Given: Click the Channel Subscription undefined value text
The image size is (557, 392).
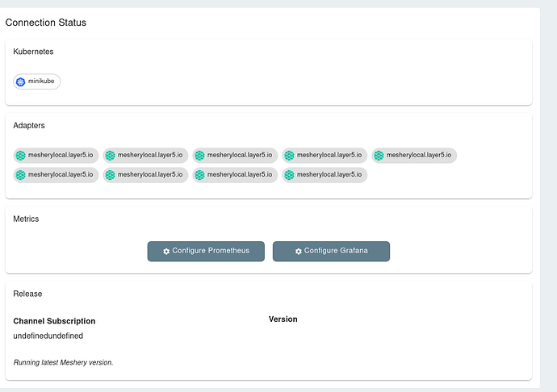Looking at the screenshot, I should [48, 336].
